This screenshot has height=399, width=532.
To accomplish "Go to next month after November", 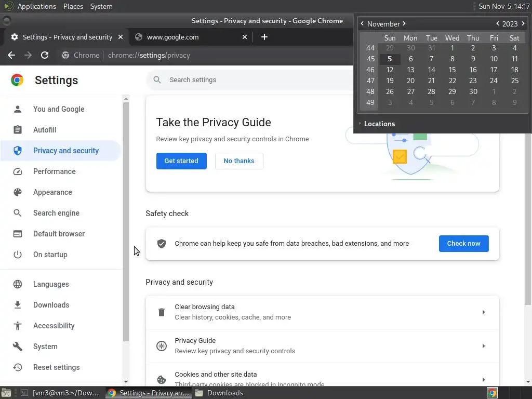I will click(x=404, y=23).
